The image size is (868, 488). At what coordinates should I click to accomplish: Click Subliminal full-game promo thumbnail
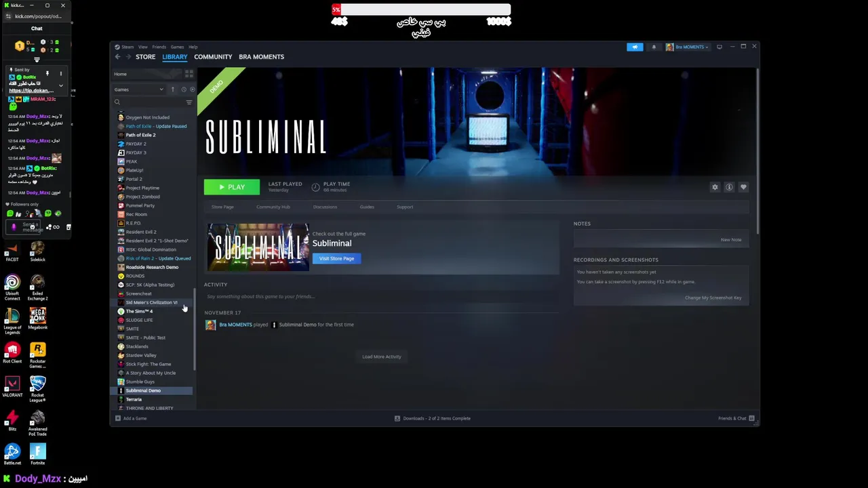pos(258,247)
